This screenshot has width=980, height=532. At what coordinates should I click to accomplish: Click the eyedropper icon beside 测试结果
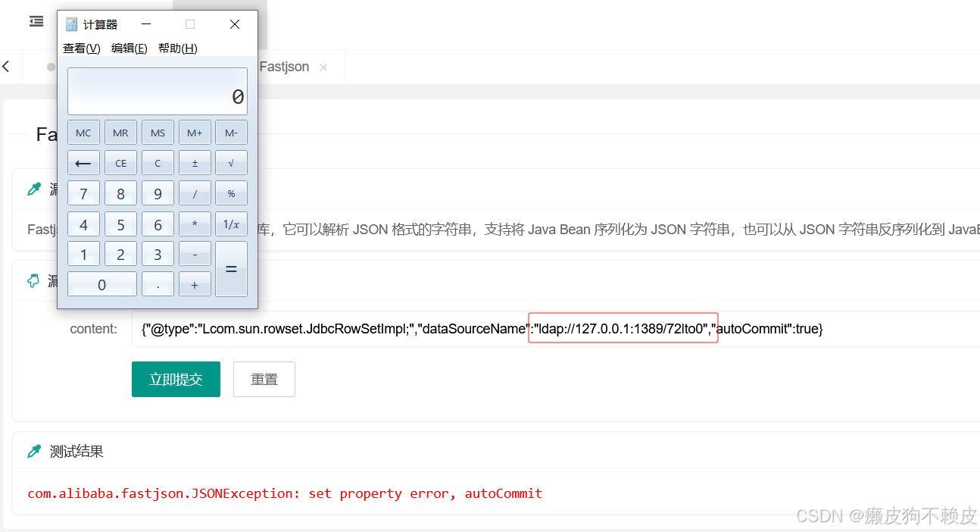(34, 452)
